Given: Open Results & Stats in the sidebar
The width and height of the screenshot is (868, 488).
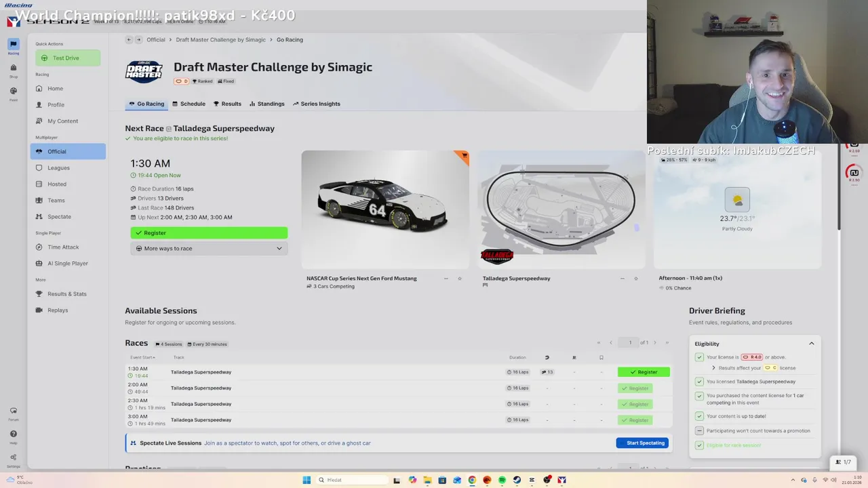Looking at the screenshot, I should [x=68, y=293].
